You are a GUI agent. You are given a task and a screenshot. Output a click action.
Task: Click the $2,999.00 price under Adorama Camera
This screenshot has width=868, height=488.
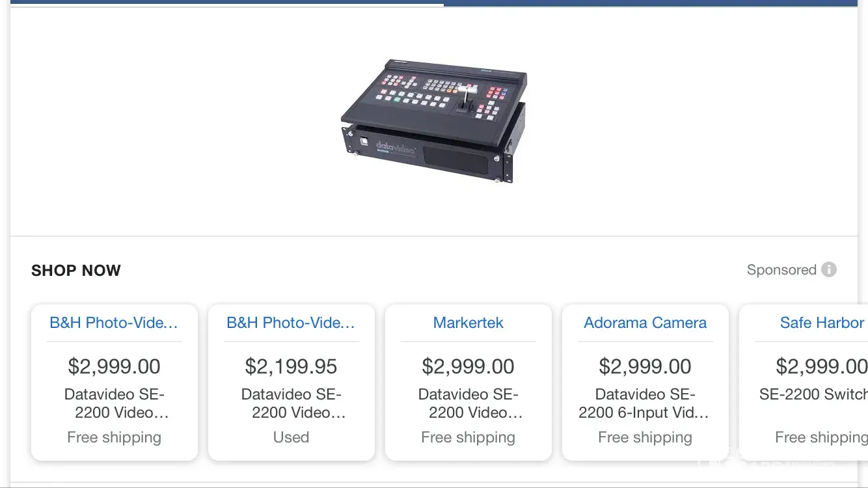645,366
